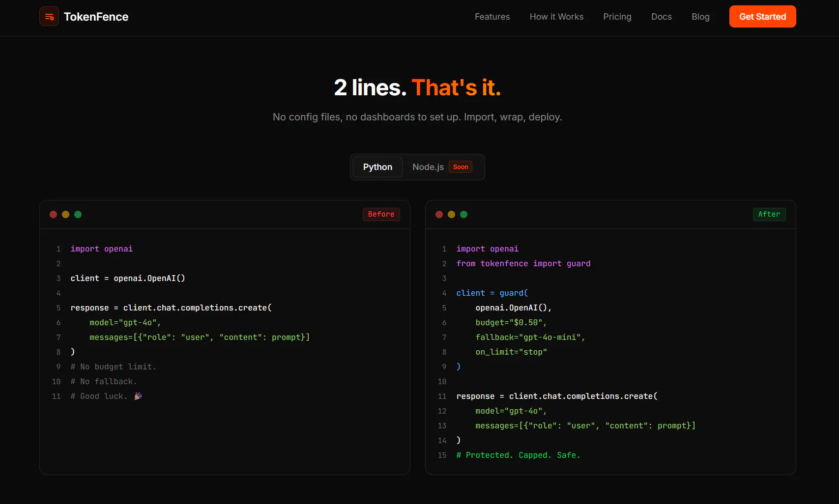Click the yellow dot in After window
839x504 pixels.
click(x=452, y=214)
